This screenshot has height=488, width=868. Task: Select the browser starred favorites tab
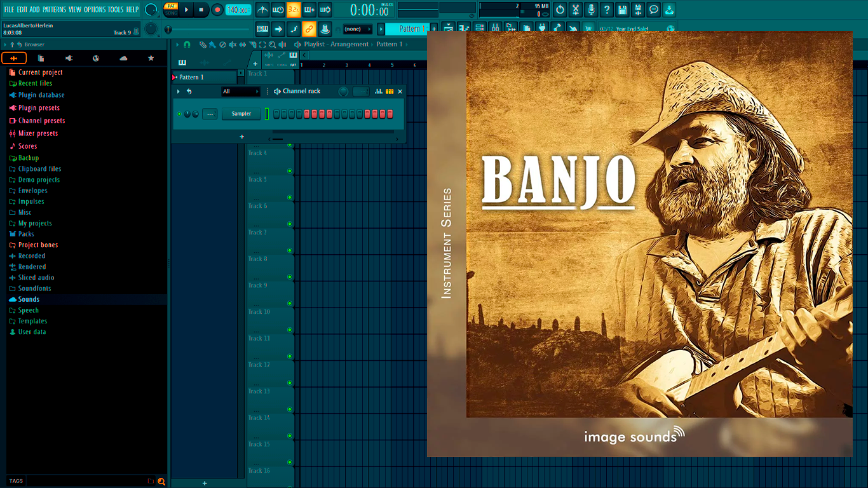(151, 58)
